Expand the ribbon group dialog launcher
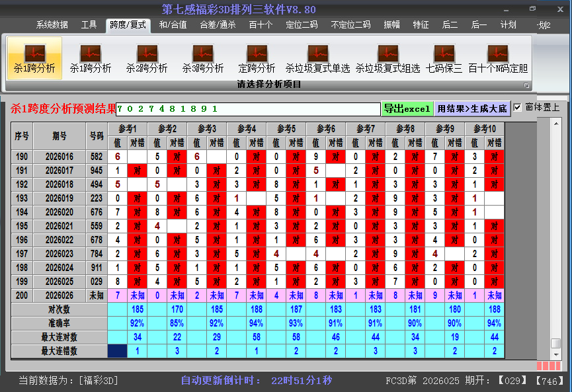 tap(526, 85)
